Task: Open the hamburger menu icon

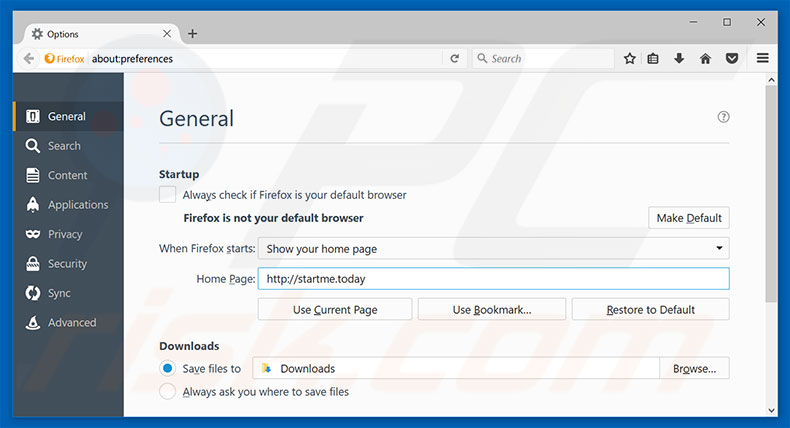Action: point(763,59)
